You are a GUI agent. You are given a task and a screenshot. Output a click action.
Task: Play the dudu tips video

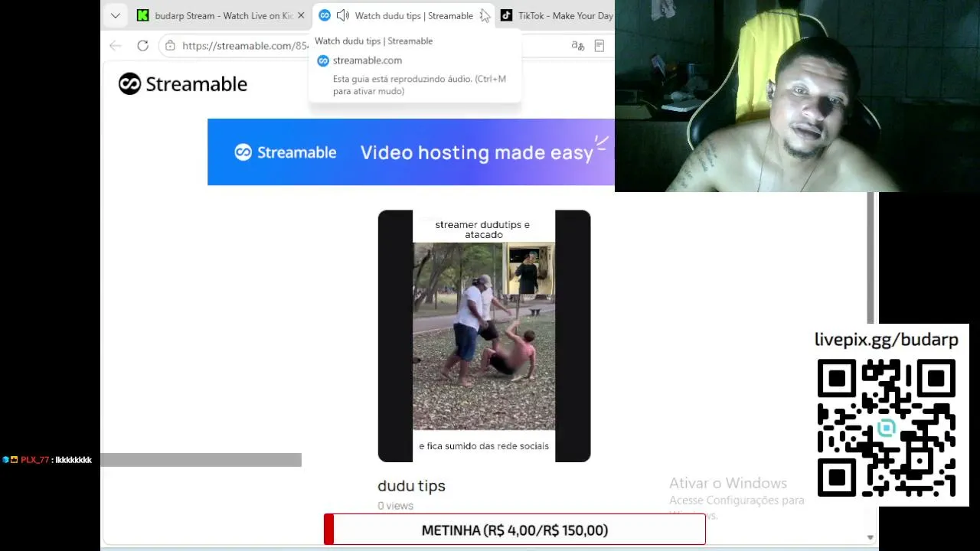(x=484, y=336)
